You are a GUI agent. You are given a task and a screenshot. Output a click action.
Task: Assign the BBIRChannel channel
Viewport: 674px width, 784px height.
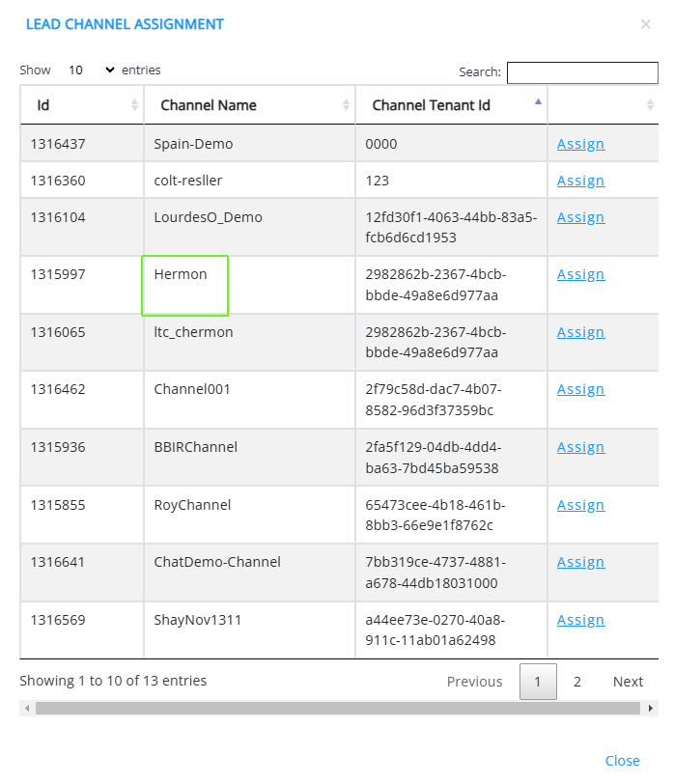tap(580, 447)
